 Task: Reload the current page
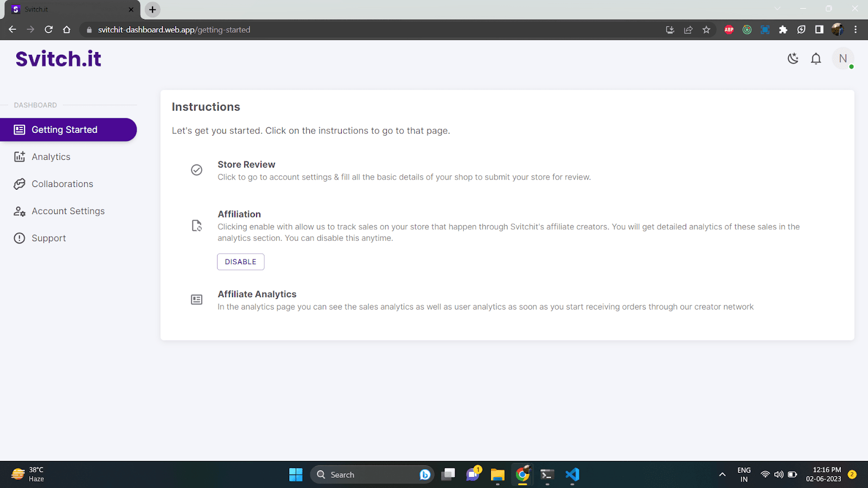point(49,30)
